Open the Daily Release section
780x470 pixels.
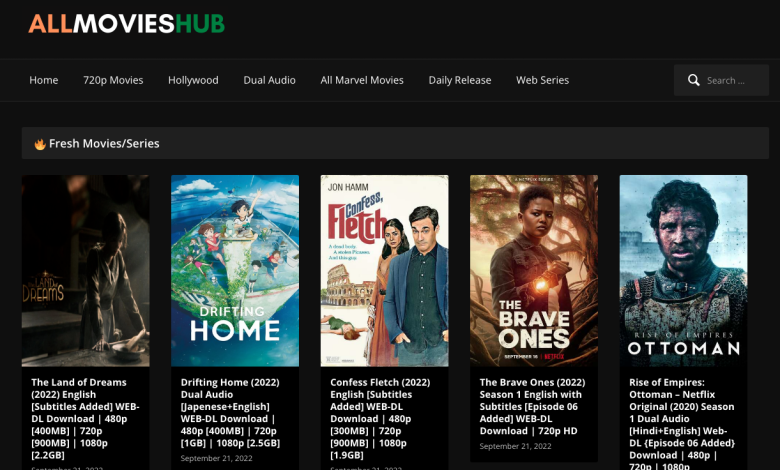460,80
